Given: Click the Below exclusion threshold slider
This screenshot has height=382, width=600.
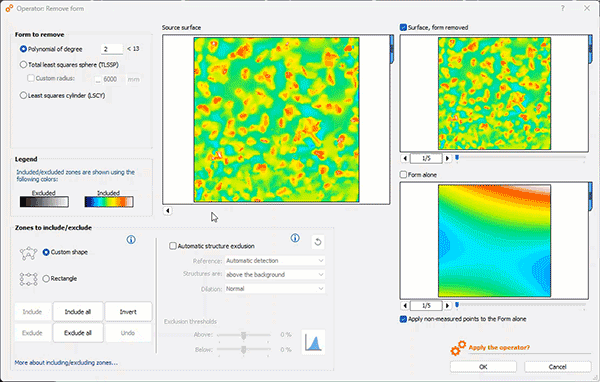Looking at the screenshot, I should (244, 349).
